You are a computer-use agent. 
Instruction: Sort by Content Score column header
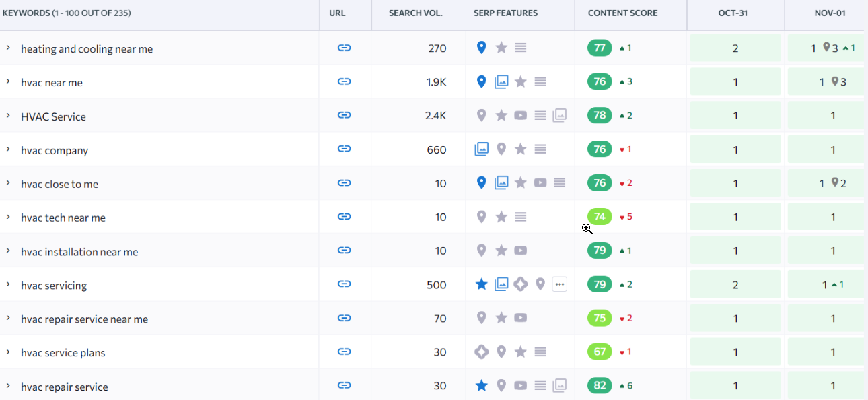622,13
